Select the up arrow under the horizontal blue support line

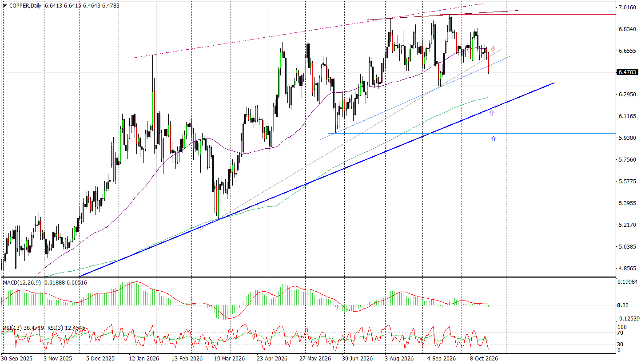494,138
